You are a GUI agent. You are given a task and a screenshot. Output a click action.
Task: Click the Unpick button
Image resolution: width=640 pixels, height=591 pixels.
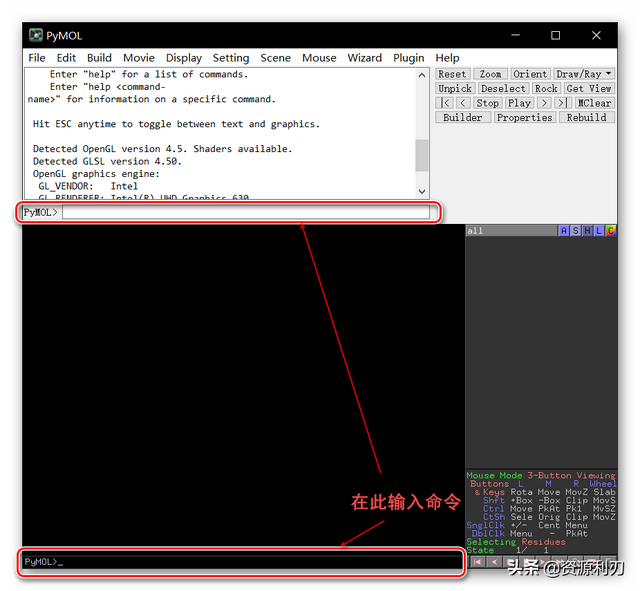pyautogui.click(x=455, y=89)
